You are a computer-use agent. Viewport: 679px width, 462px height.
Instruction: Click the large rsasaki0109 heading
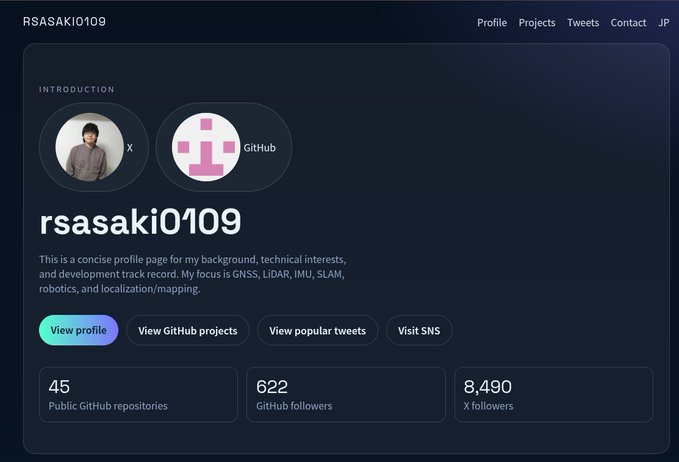pyautogui.click(x=140, y=222)
